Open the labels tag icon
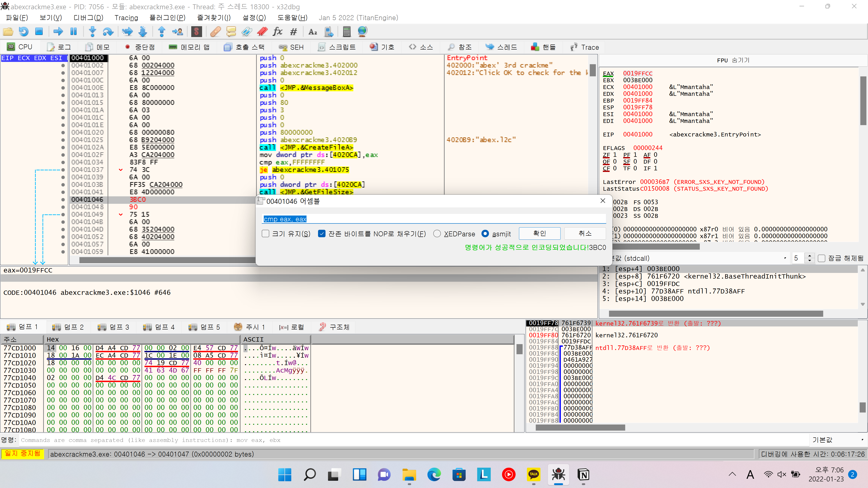 coord(247,32)
